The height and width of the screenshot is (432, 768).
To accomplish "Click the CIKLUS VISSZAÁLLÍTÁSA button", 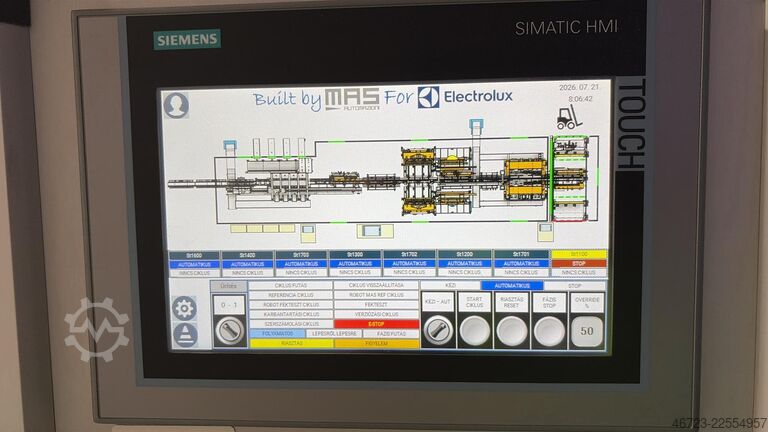I will [x=376, y=285].
